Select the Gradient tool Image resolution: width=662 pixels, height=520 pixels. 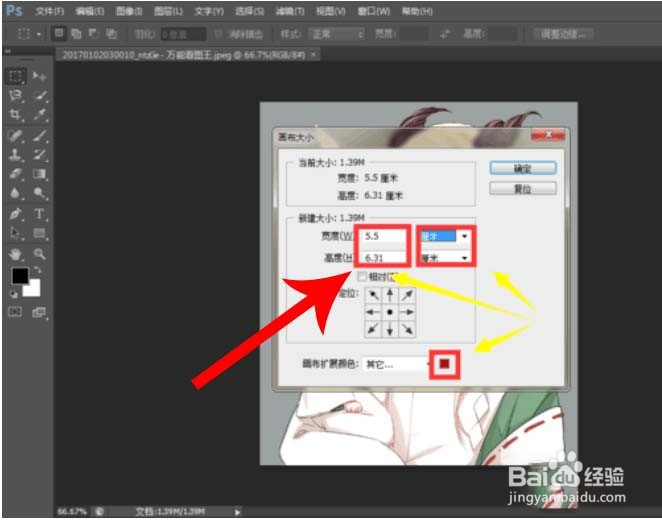[39, 173]
